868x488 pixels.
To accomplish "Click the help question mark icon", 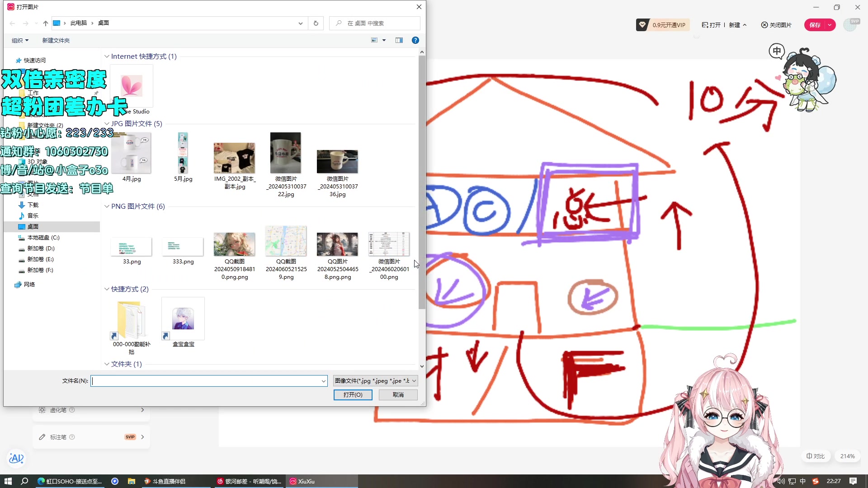I will (x=415, y=40).
